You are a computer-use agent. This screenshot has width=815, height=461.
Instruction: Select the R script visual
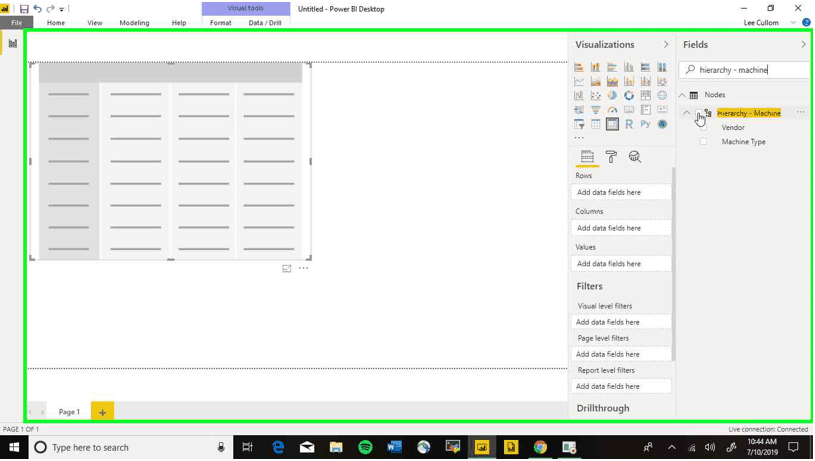628,124
